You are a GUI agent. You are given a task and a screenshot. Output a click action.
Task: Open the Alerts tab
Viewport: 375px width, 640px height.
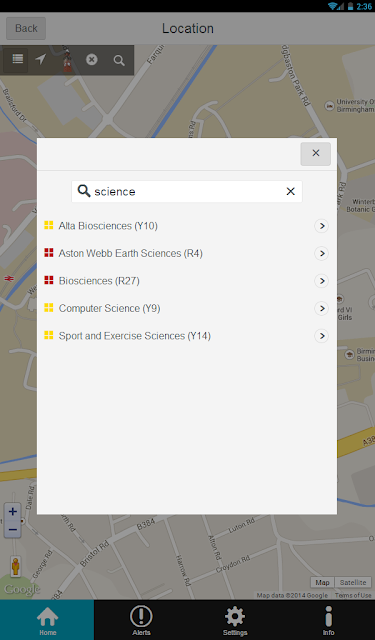click(141, 620)
